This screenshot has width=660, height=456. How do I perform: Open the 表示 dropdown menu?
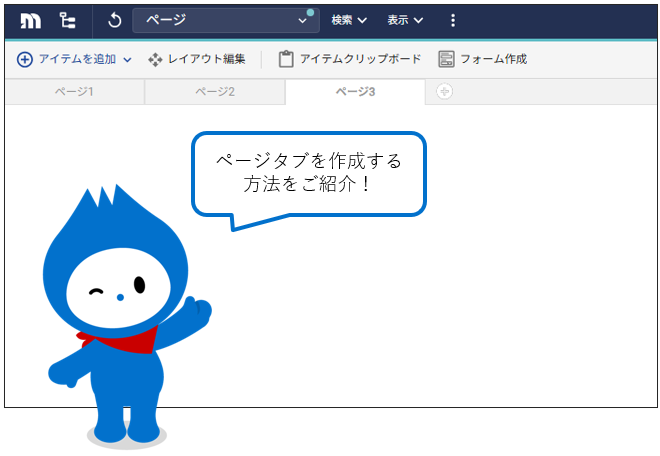tap(405, 20)
